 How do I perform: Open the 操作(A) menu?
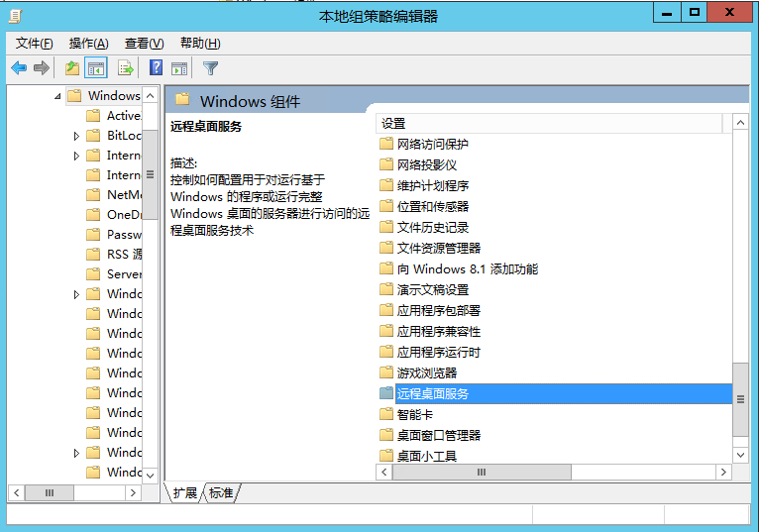tap(88, 44)
